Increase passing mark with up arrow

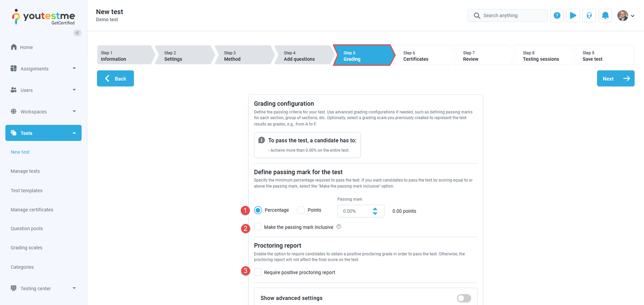(375, 209)
